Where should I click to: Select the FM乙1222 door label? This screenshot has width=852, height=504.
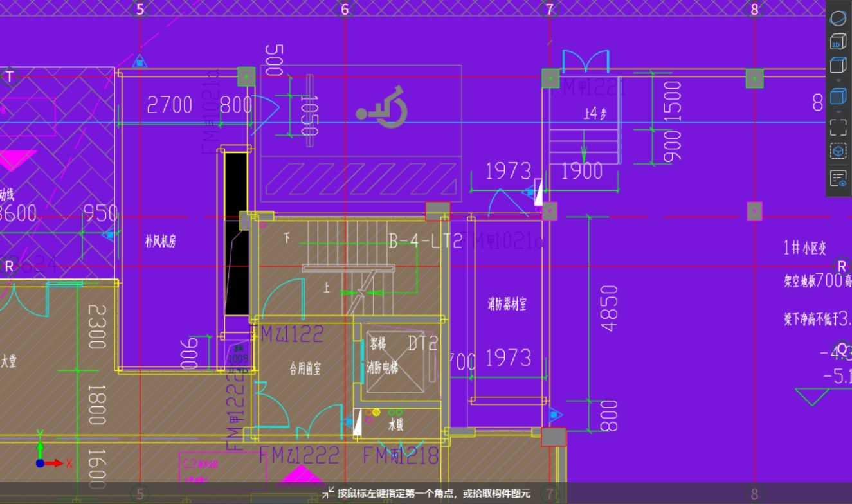299,455
